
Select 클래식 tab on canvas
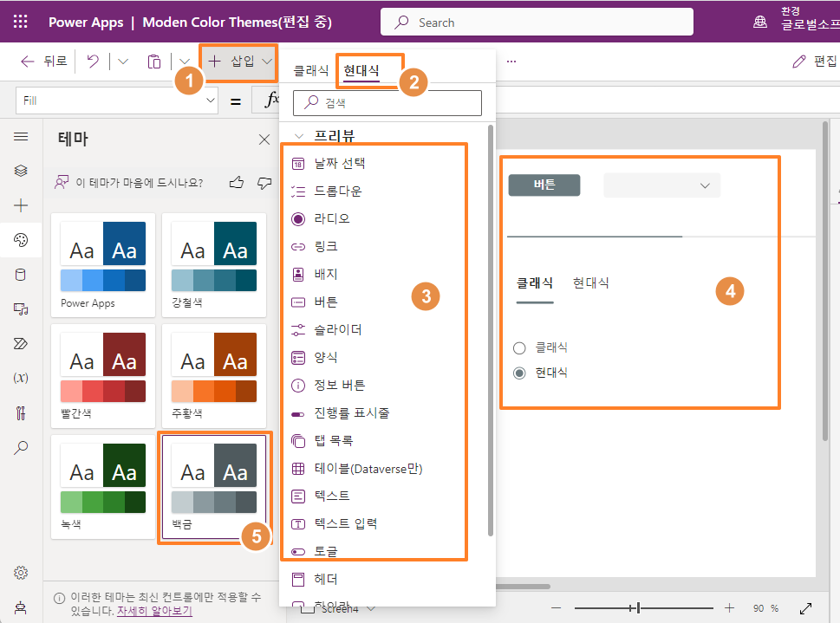tap(535, 283)
